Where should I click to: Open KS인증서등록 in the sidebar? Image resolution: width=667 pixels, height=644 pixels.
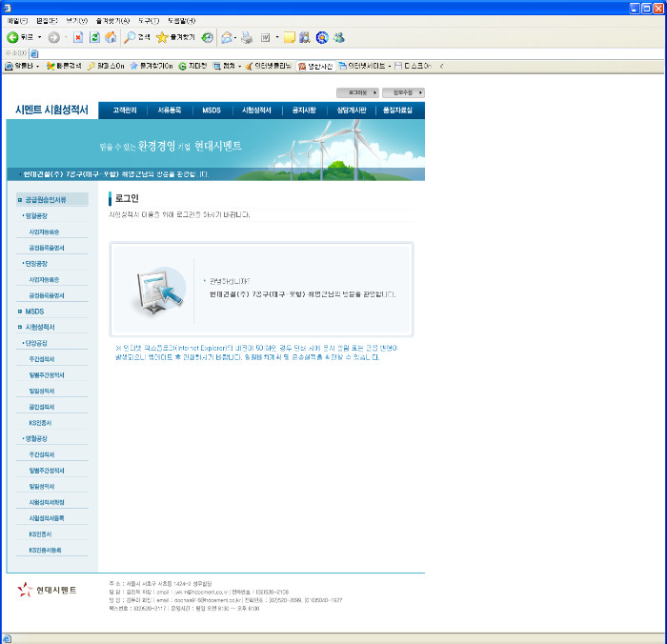pos(45,551)
